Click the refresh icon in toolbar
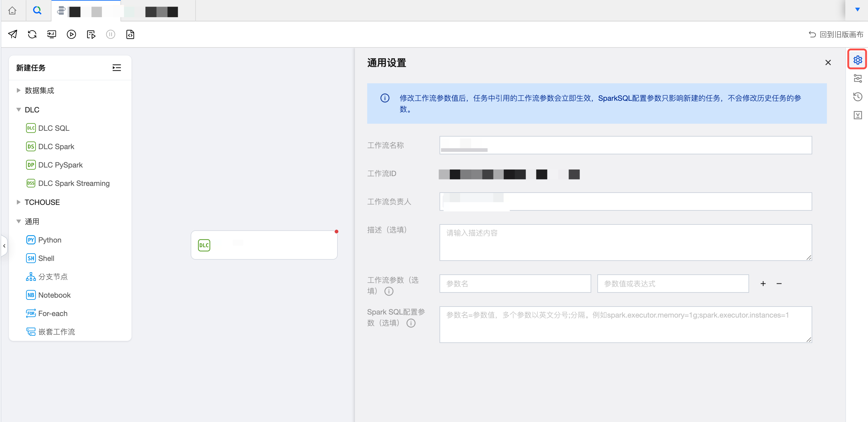Screen dimensions: 868x422 point(32,34)
